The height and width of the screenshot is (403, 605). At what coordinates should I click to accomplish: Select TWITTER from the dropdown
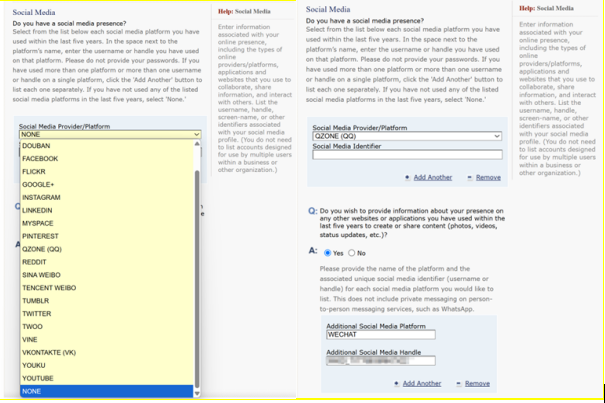coord(107,314)
